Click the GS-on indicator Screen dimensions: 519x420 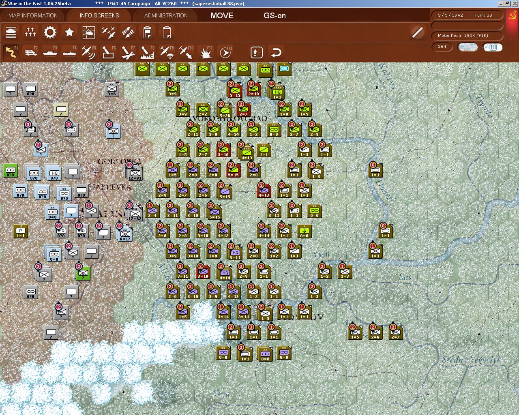275,15
